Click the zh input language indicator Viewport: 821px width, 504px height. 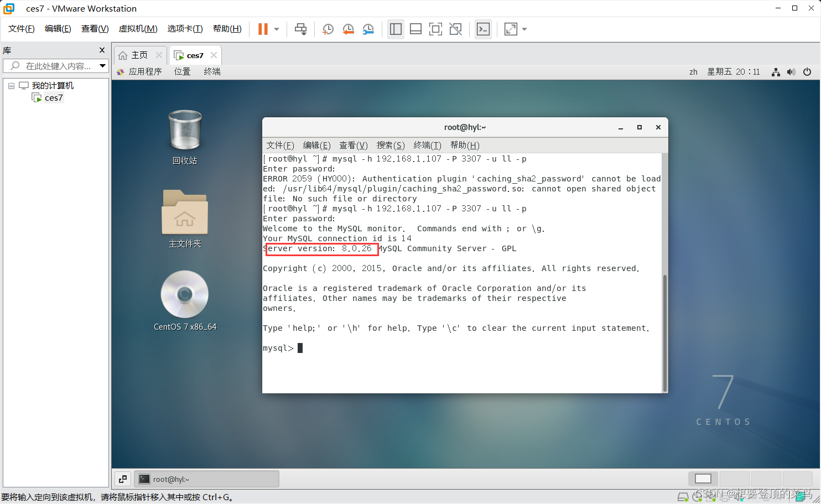693,72
